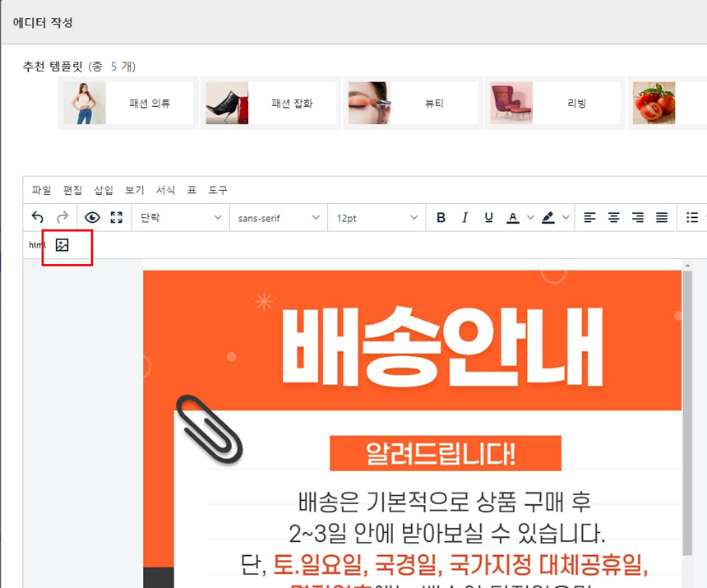Viewport: 707px width, 588px height.
Task: Open the 도구 menu
Action: pos(218,190)
